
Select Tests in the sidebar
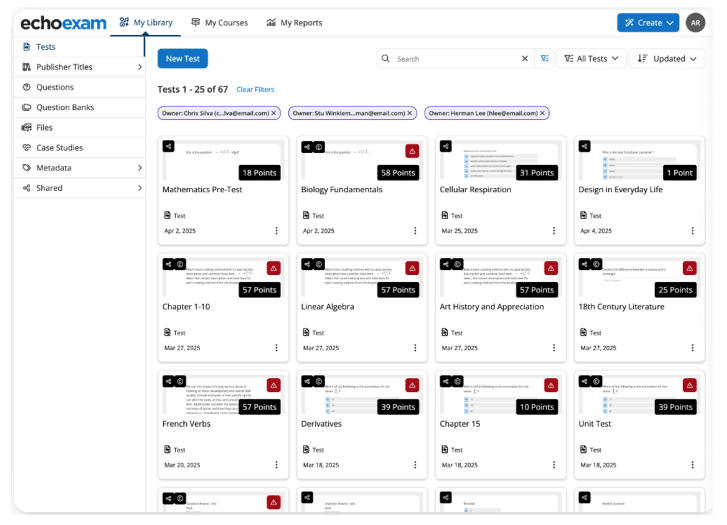[79, 47]
